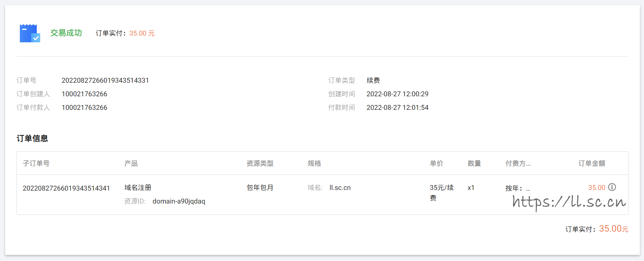Click the blue order receipt icon
Image resolution: width=644 pixels, height=261 pixels.
coord(30,33)
